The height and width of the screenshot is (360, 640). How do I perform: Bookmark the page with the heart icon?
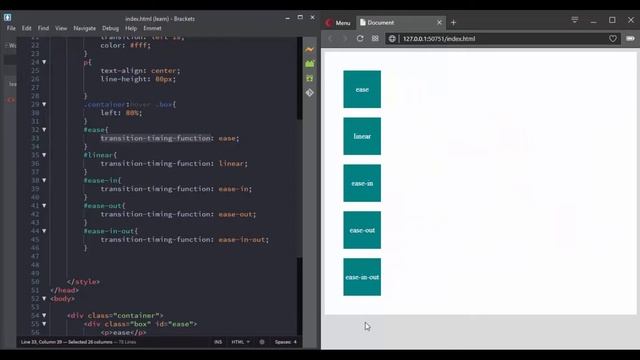[x=613, y=38]
